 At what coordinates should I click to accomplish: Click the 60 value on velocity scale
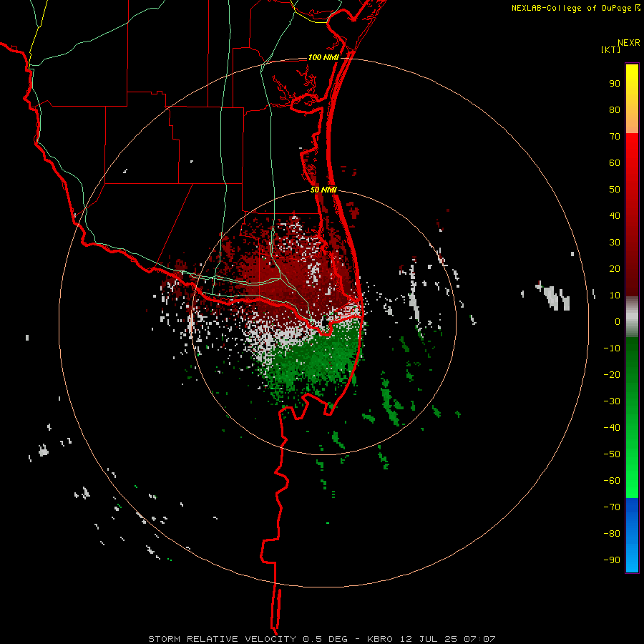coord(615,163)
